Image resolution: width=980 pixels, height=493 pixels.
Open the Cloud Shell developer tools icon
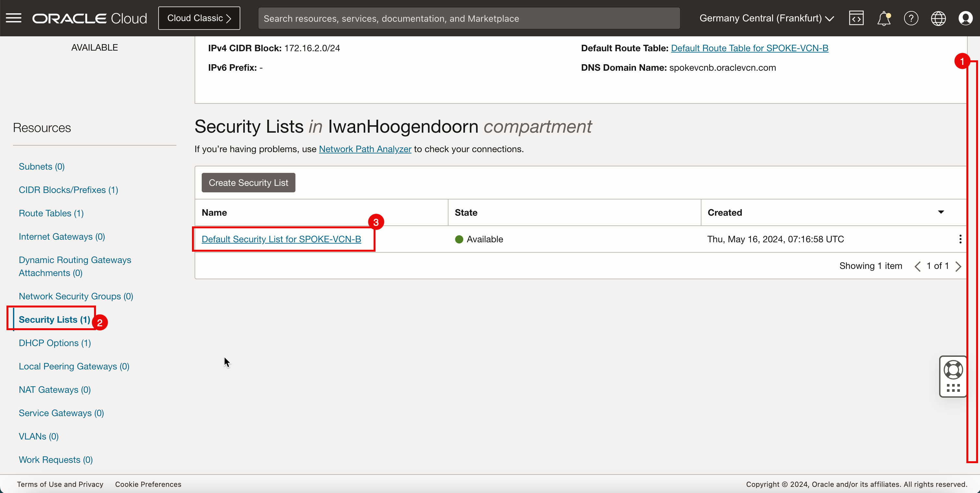856,18
